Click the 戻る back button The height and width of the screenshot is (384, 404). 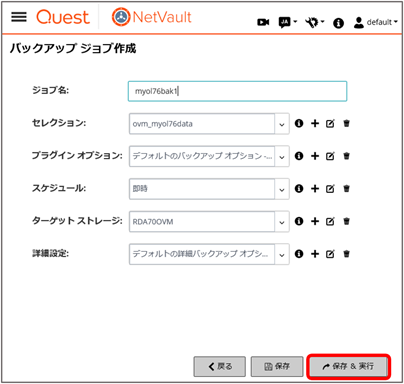(220, 366)
